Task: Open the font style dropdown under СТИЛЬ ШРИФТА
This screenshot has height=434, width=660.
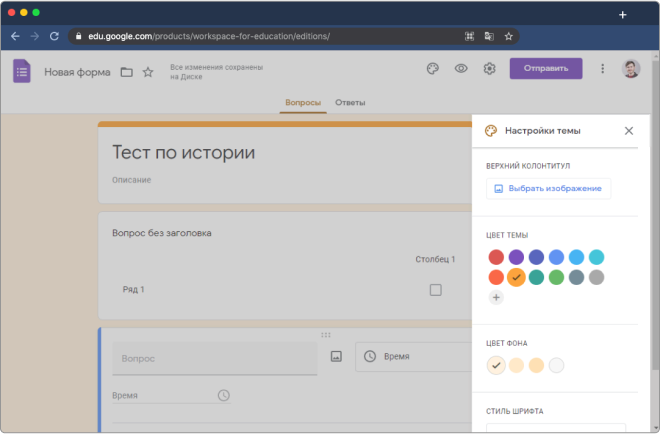Action: [556, 428]
